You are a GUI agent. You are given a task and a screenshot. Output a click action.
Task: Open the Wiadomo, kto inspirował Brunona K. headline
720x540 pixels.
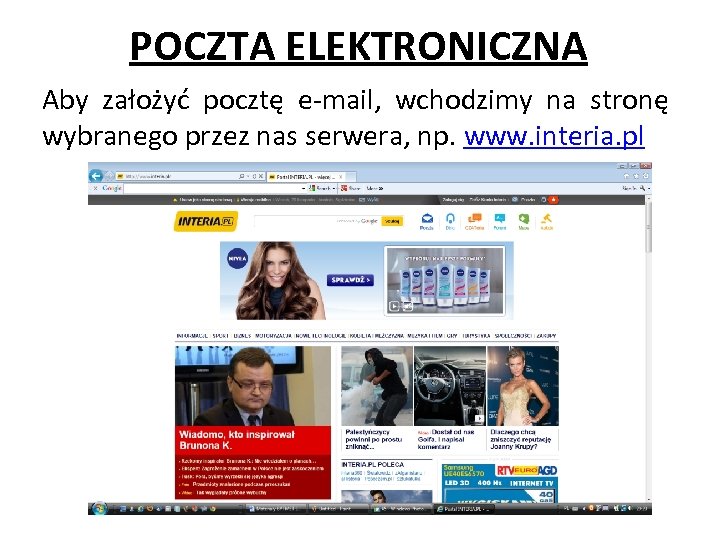[237, 440]
